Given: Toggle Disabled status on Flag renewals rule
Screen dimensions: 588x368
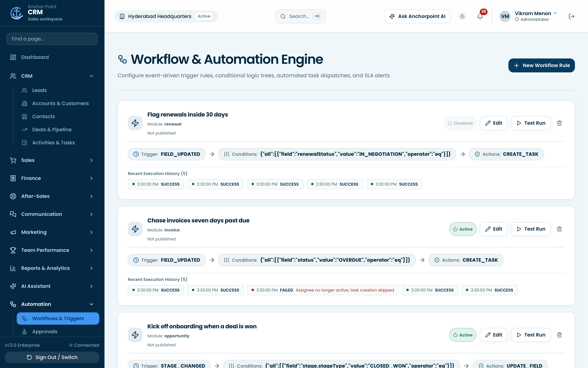Looking at the screenshot, I should [460, 123].
